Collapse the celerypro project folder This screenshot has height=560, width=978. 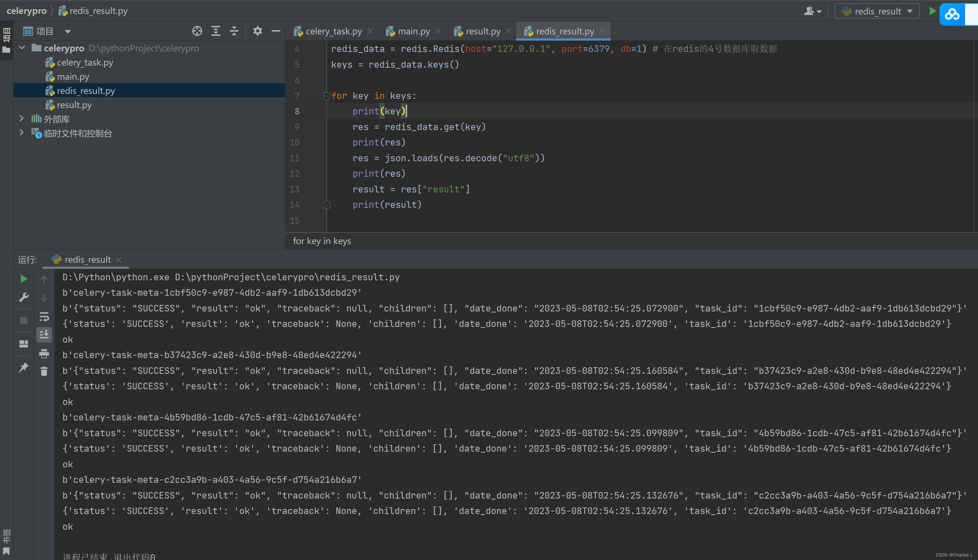(22, 48)
